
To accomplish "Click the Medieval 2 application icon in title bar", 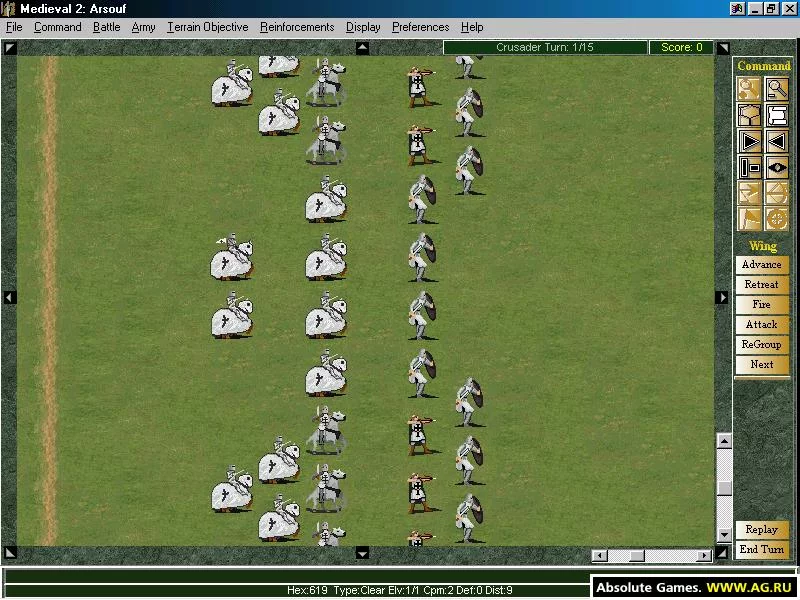I will pos(9,8).
